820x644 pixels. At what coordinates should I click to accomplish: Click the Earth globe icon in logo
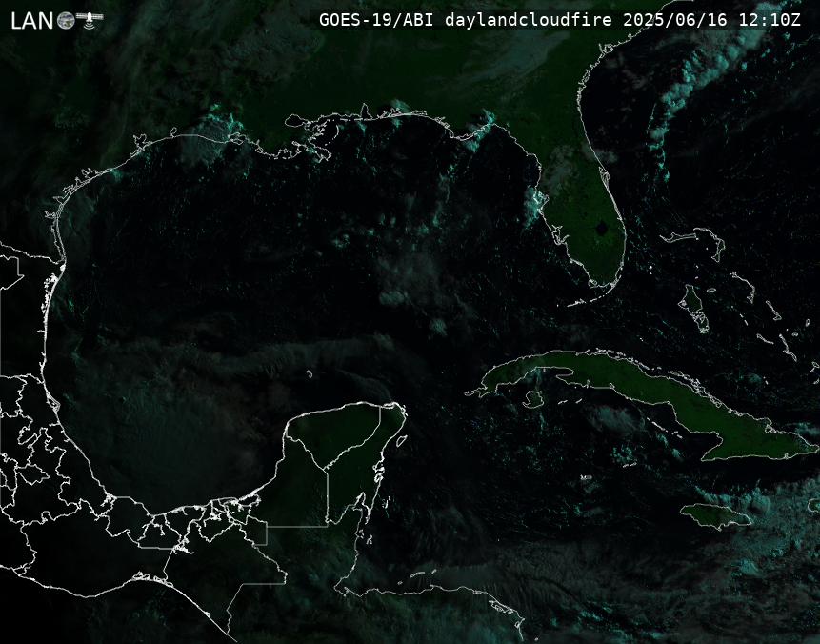66,21
